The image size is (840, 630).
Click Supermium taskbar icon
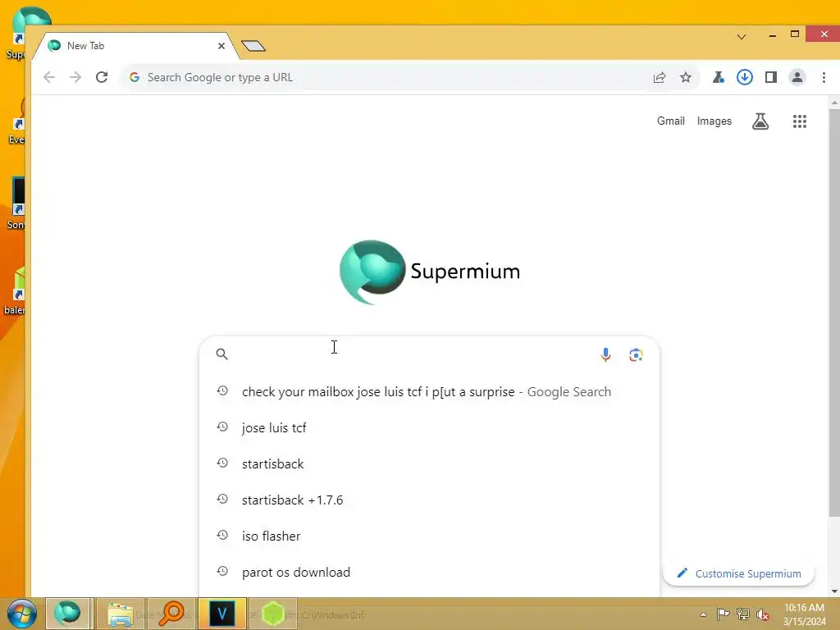coord(67,614)
